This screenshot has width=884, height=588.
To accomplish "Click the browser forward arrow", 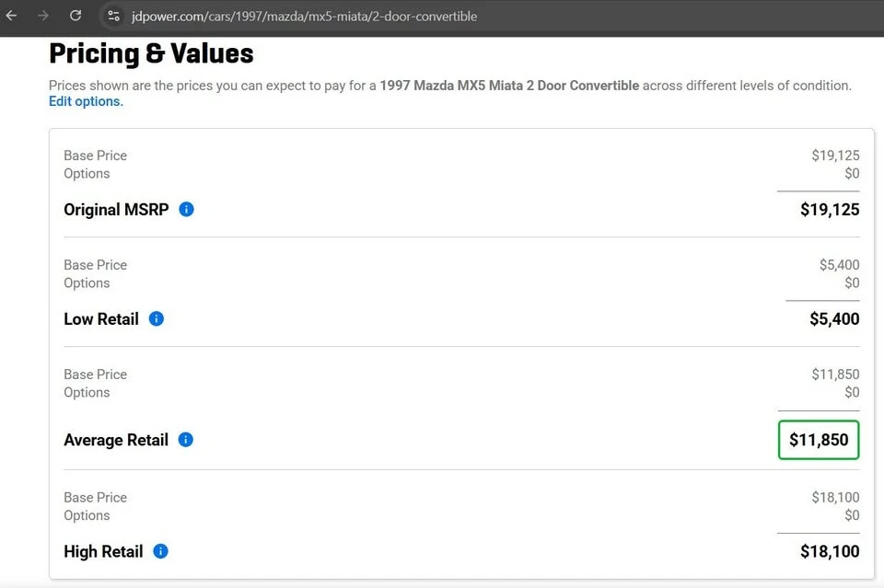I will click(43, 16).
